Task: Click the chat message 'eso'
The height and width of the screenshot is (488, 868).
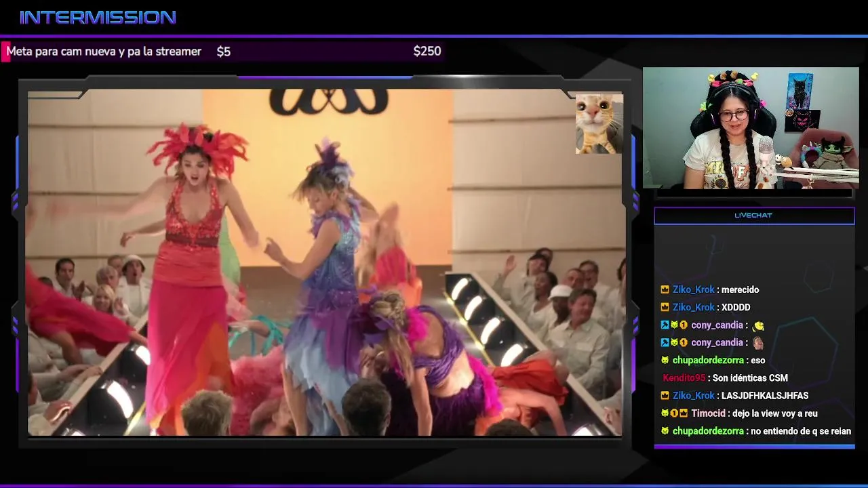Action: point(758,360)
